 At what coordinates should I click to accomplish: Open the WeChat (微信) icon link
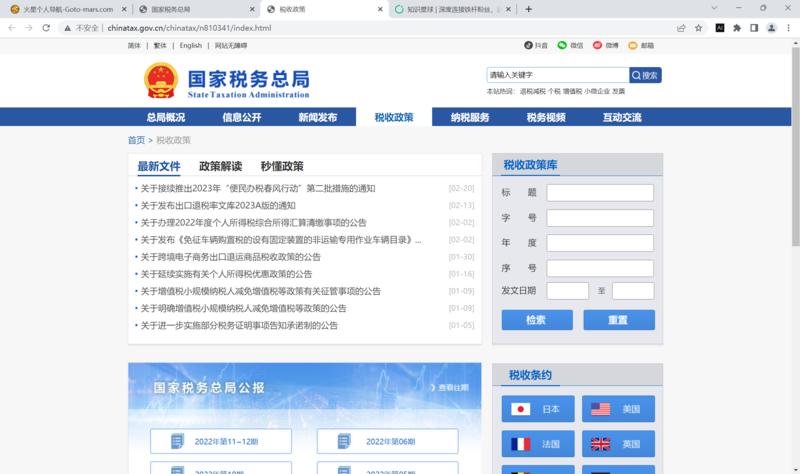pyautogui.click(x=570, y=45)
